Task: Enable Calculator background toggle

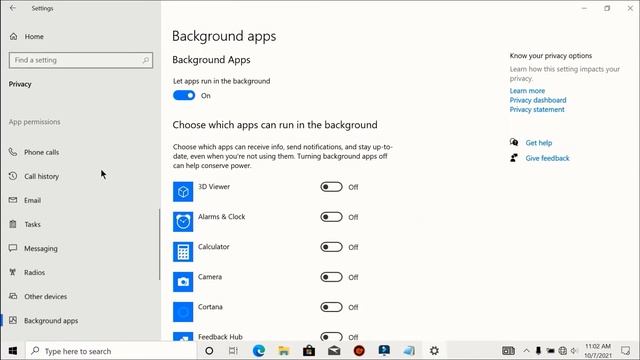Action: 331,247
